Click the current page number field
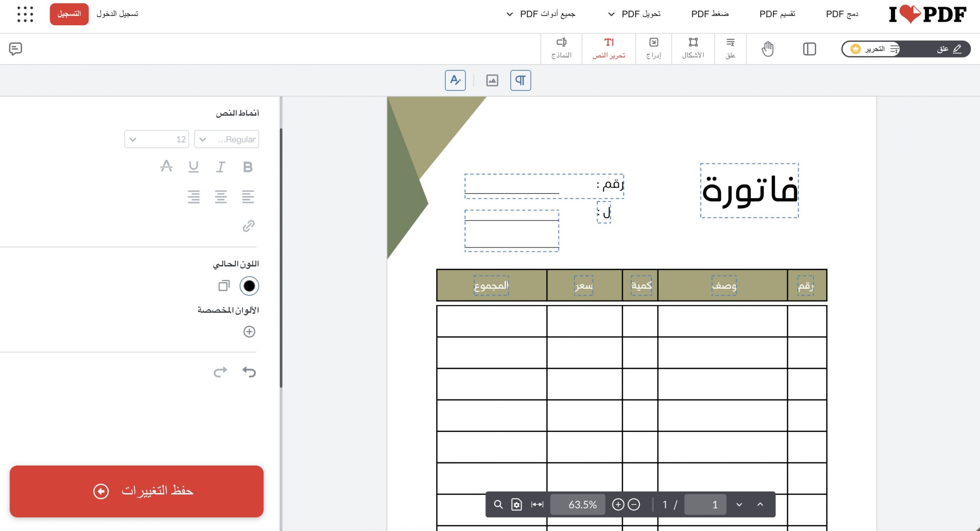This screenshot has height=531, width=980. 705,505
